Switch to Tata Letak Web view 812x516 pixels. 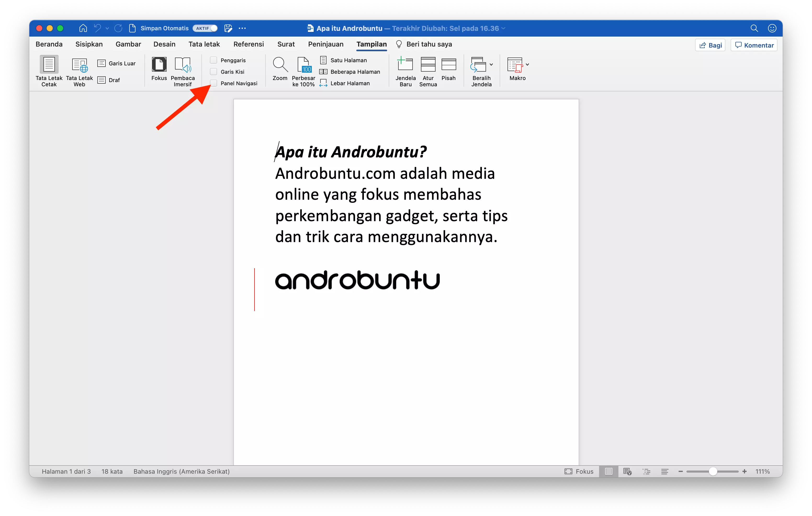[x=79, y=71]
